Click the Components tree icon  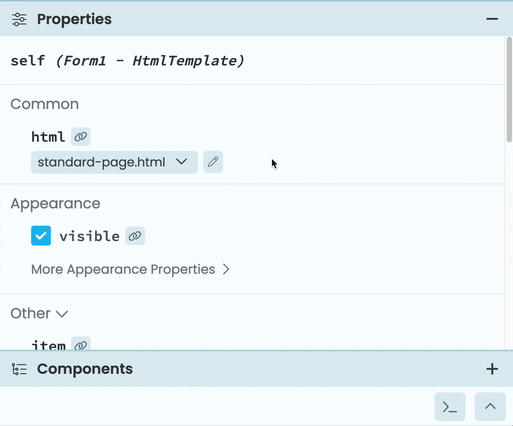[19, 369]
